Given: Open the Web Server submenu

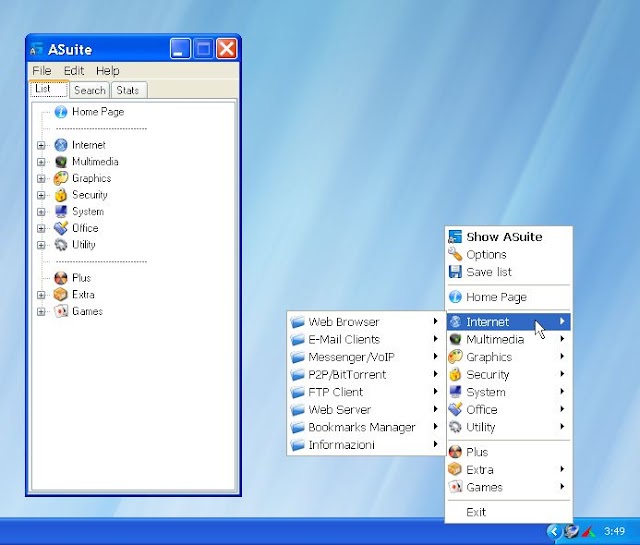Looking at the screenshot, I should [x=366, y=409].
